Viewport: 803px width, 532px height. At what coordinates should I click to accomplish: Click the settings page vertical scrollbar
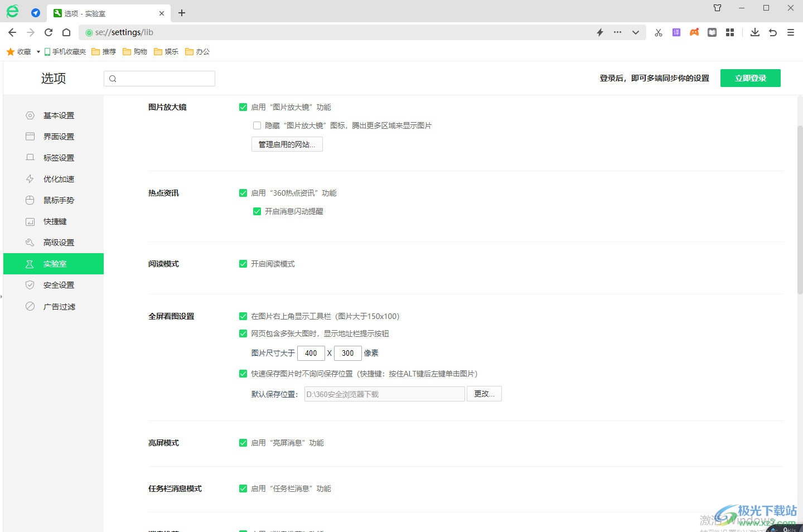[800, 209]
